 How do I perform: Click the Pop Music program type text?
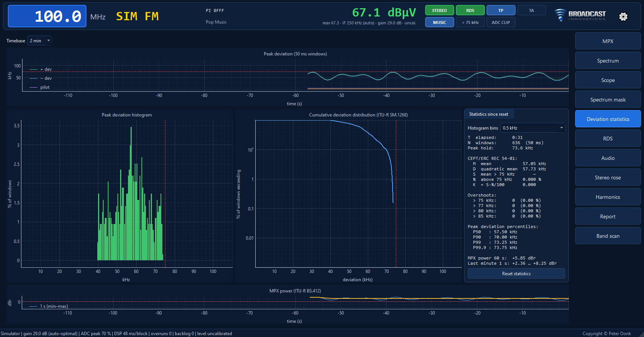click(216, 22)
